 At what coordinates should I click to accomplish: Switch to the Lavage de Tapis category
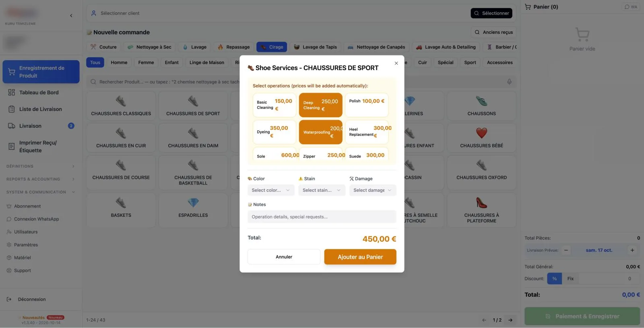click(x=316, y=47)
